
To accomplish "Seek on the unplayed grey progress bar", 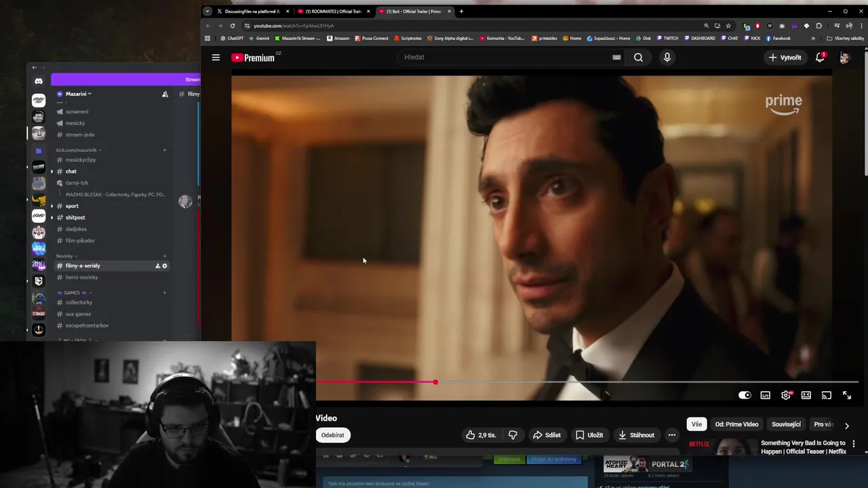I will [648, 382].
